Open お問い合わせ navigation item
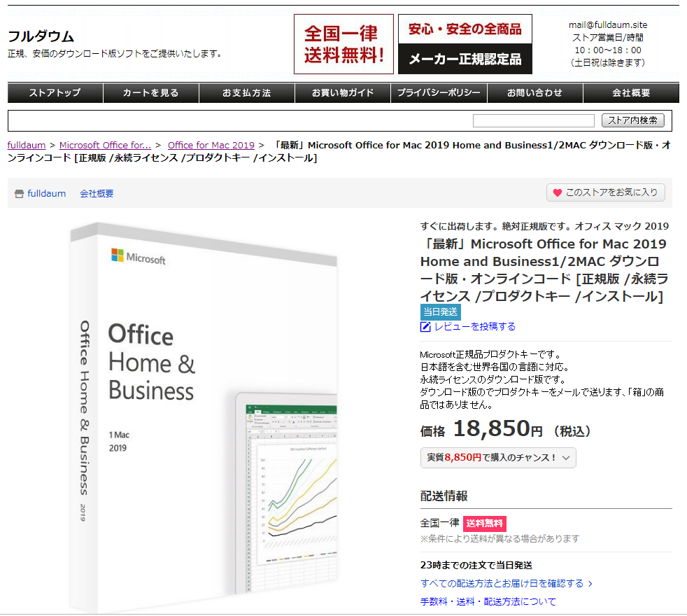 tap(534, 92)
